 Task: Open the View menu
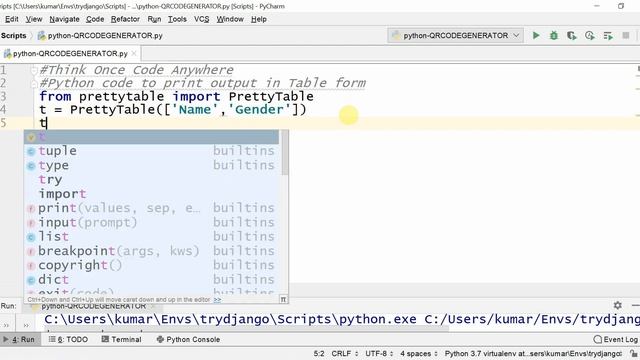(x=34, y=19)
